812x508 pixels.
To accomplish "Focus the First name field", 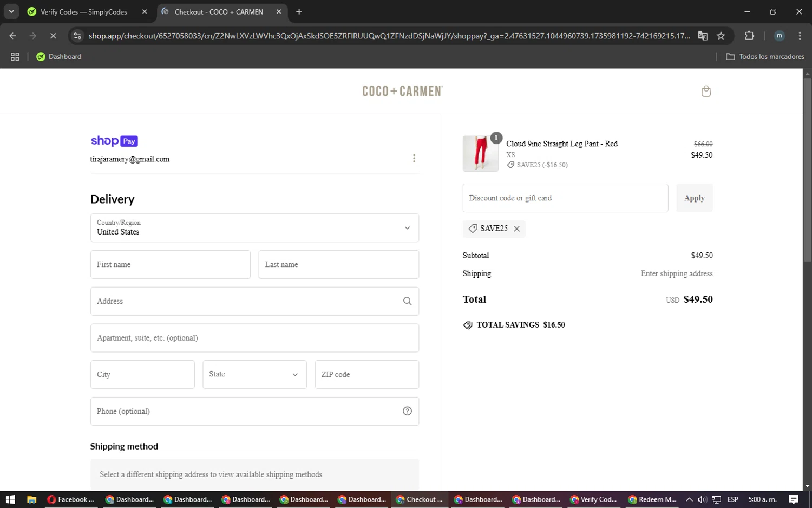I will coord(171,264).
